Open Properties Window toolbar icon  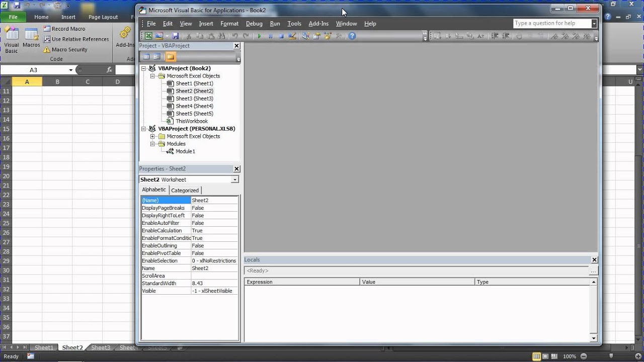coord(316,36)
